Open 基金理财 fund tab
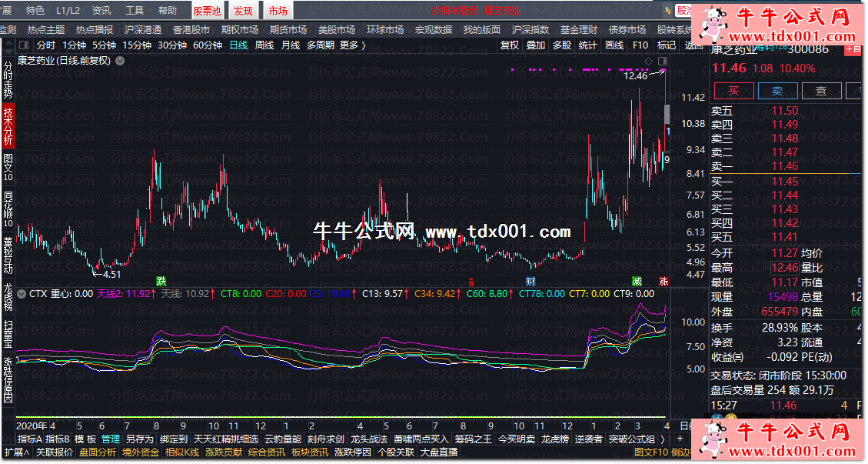Viewport: 868px width, 464px height. [x=578, y=30]
